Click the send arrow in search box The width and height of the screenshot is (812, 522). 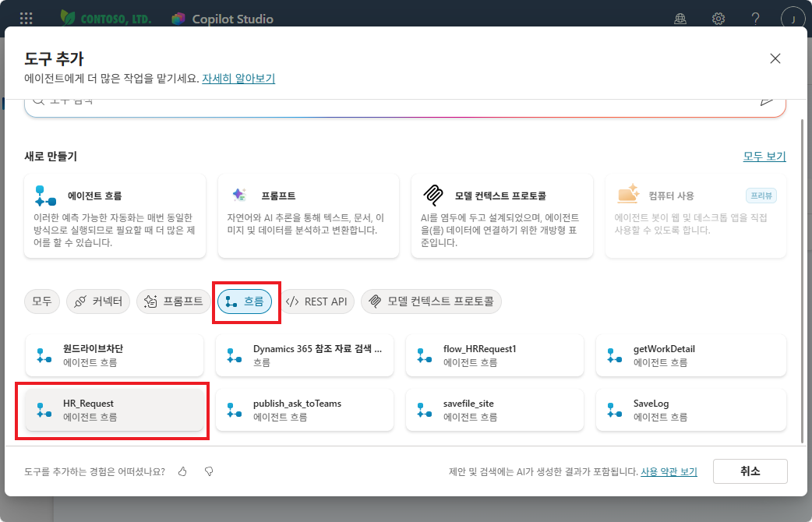tap(767, 101)
